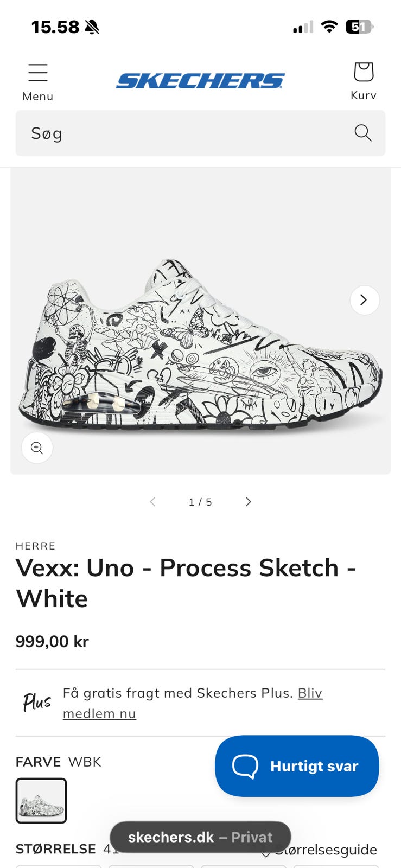Follow the "Bliv medlem nu" link
Screen dimensions: 401x868
click(x=99, y=713)
